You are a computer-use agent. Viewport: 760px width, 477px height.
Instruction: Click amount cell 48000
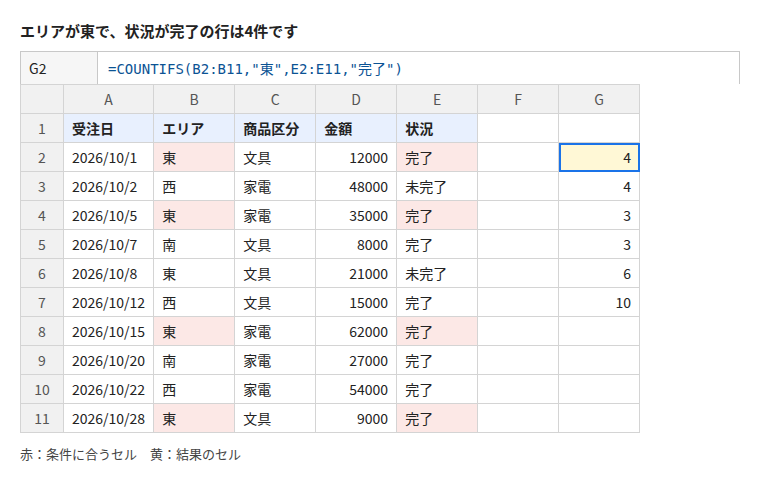(356, 187)
